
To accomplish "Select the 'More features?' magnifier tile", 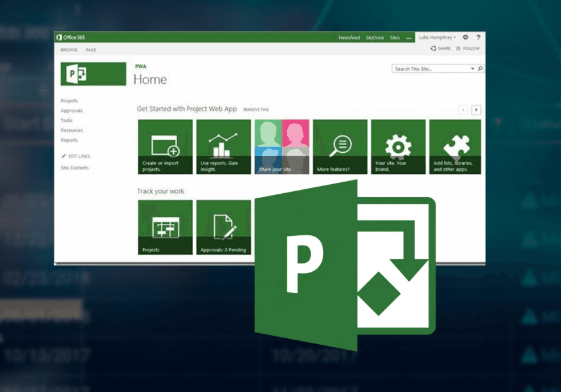I will pos(340,146).
